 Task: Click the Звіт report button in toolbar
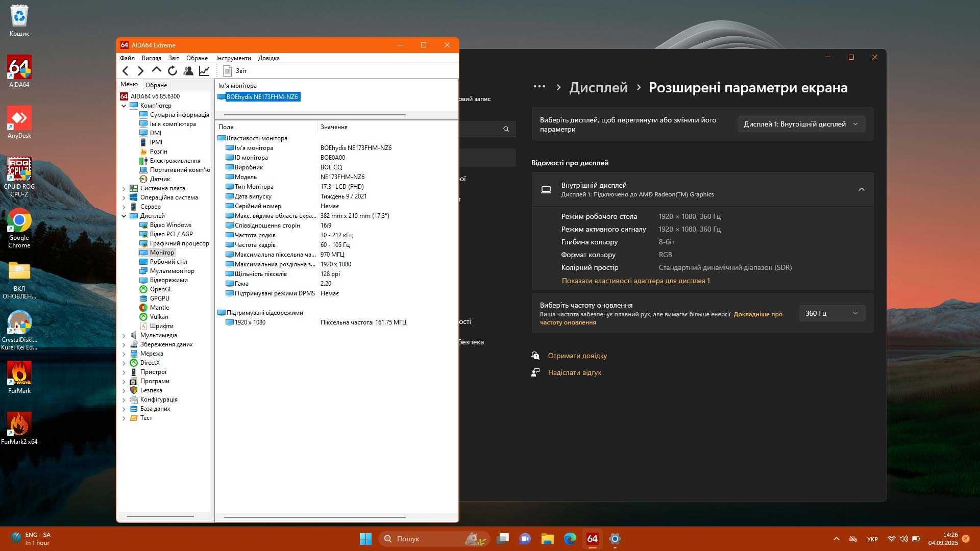(235, 71)
